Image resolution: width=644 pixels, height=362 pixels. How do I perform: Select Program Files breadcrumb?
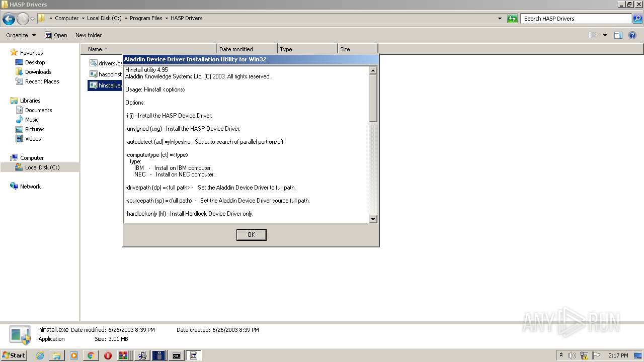146,18
